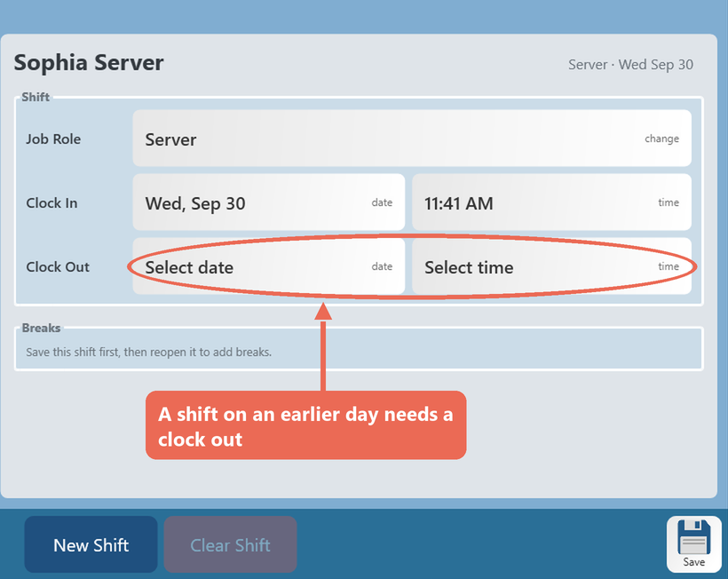This screenshot has width=728, height=579.
Task: Click the 'date' hint in Clock In row
Action: tap(382, 202)
